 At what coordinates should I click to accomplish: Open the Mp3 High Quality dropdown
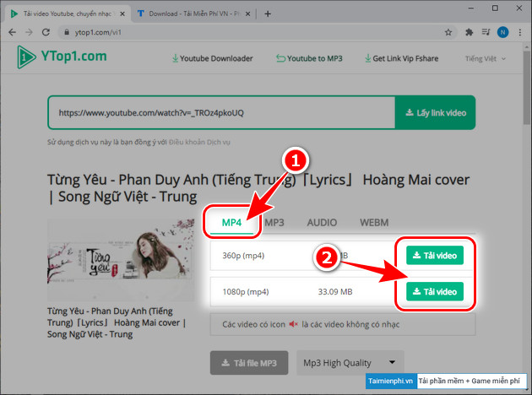(x=350, y=363)
